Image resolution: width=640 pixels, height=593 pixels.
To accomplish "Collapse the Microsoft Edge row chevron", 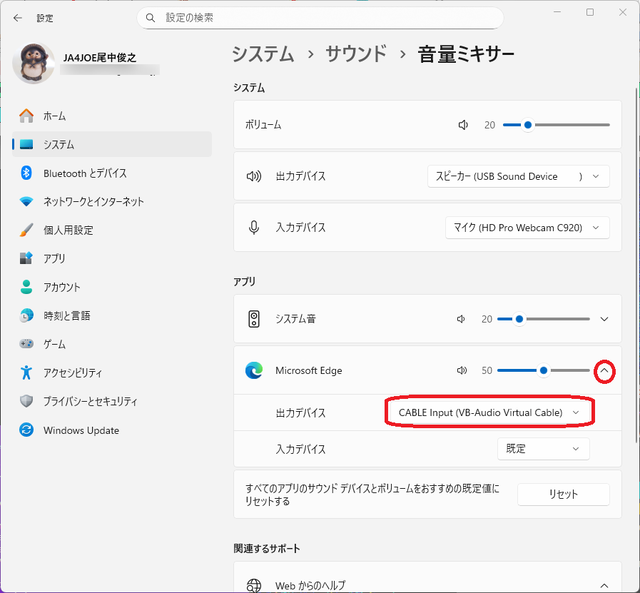I will point(604,371).
